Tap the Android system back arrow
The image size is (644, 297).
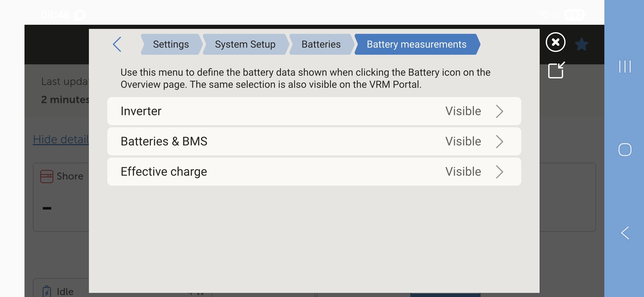point(625,233)
